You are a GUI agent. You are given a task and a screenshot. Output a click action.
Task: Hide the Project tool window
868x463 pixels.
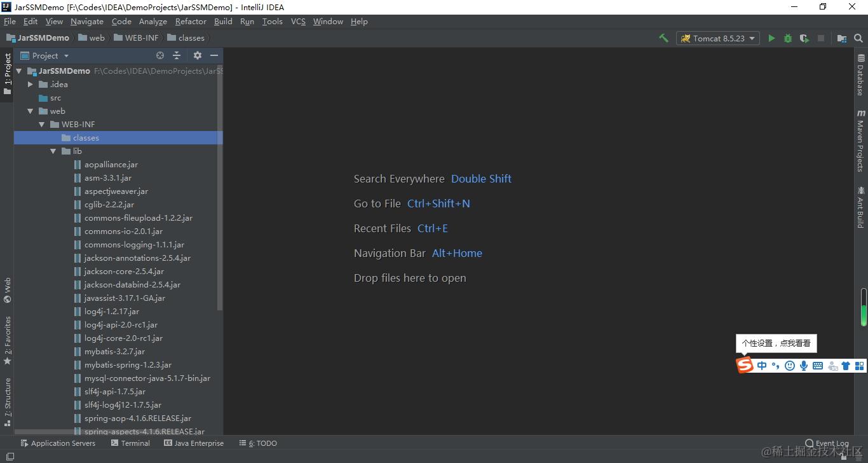point(214,55)
